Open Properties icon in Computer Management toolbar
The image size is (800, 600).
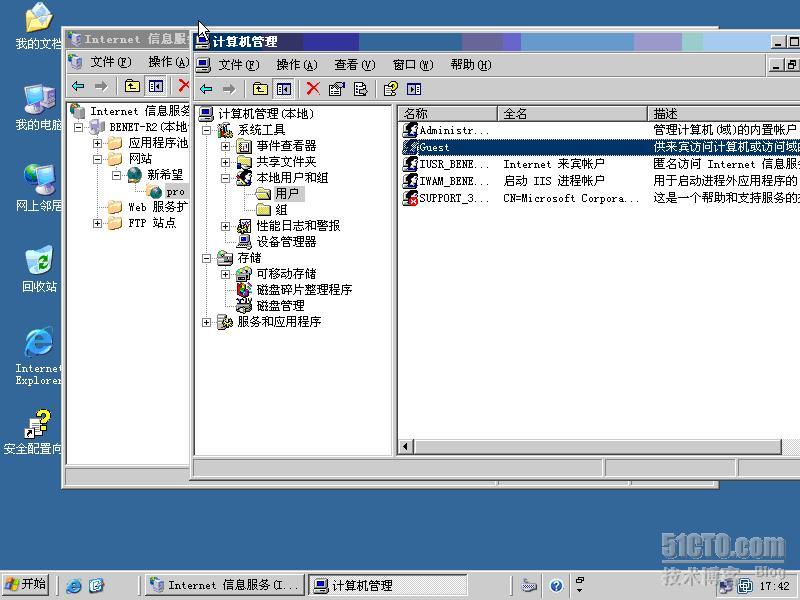coord(336,89)
